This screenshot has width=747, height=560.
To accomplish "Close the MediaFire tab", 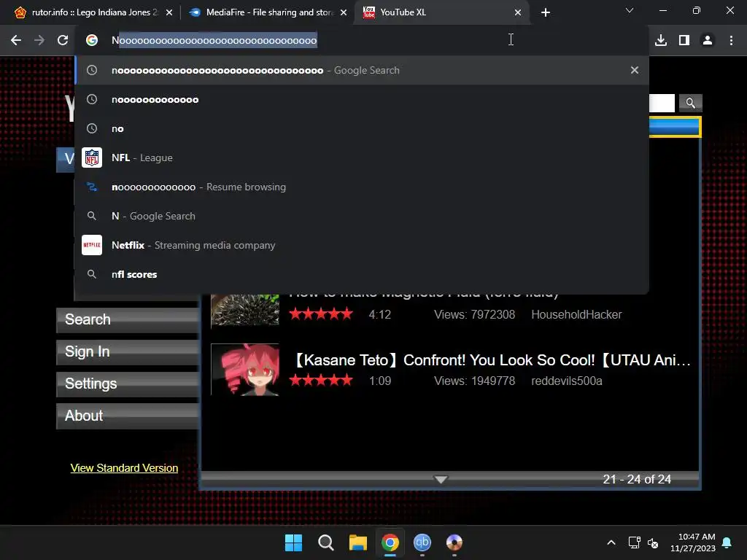I will pyautogui.click(x=344, y=12).
